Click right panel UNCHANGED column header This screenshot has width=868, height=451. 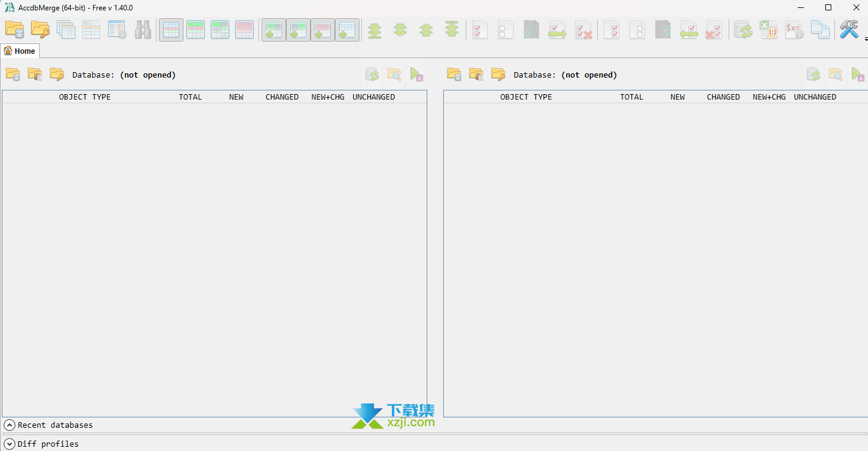tap(815, 97)
